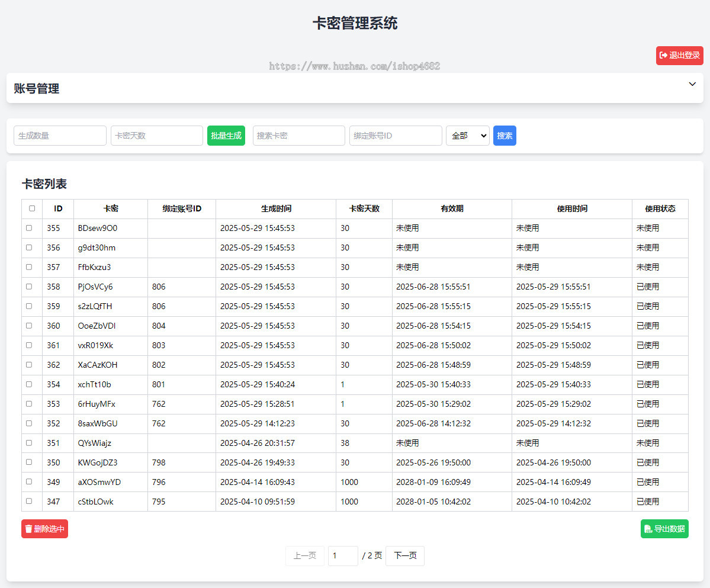The width and height of the screenshot is (710, 588).
Task: Go to next page with 下一页
Action: pyautogui.click(x=405, y=555)
